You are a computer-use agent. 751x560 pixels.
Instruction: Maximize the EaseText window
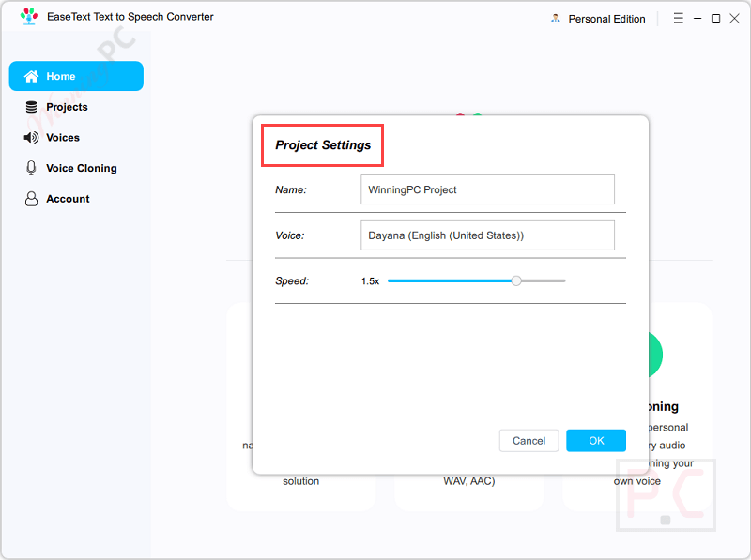(x=715, y=18)
